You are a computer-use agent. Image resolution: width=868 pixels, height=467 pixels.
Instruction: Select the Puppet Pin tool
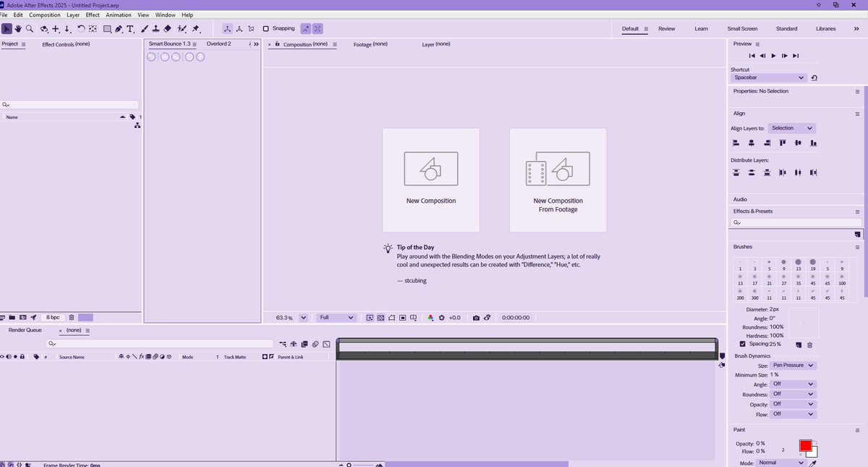tap(195, 29)
